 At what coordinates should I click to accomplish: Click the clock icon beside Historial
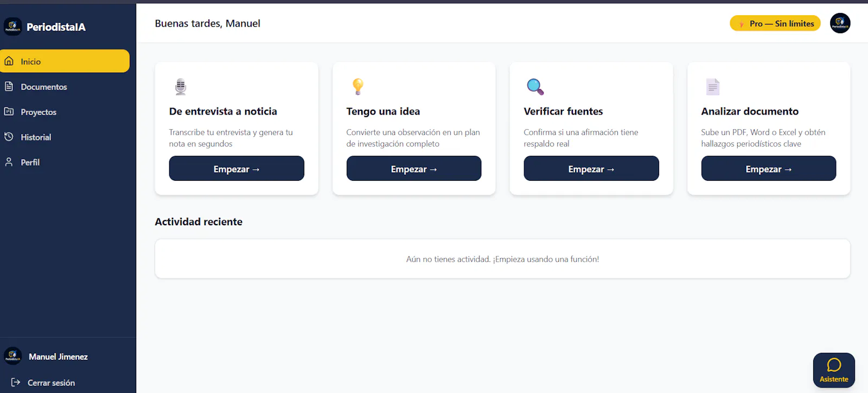[9, 137]
